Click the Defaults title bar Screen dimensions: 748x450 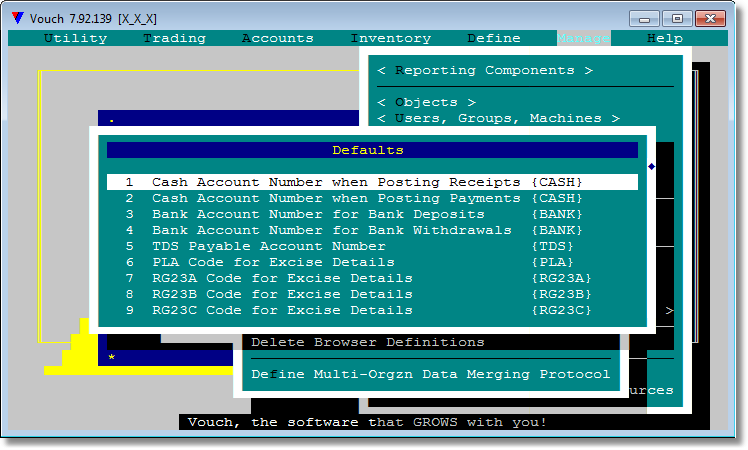click(372, 150)
